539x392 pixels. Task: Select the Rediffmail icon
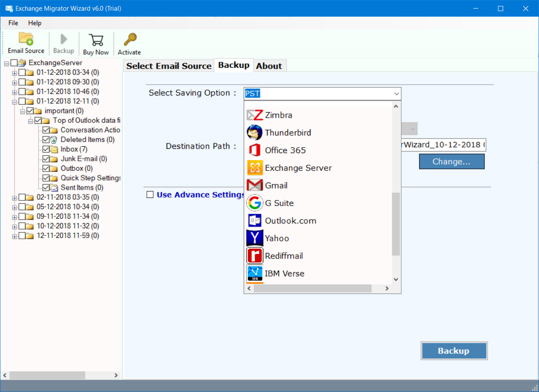255,256
